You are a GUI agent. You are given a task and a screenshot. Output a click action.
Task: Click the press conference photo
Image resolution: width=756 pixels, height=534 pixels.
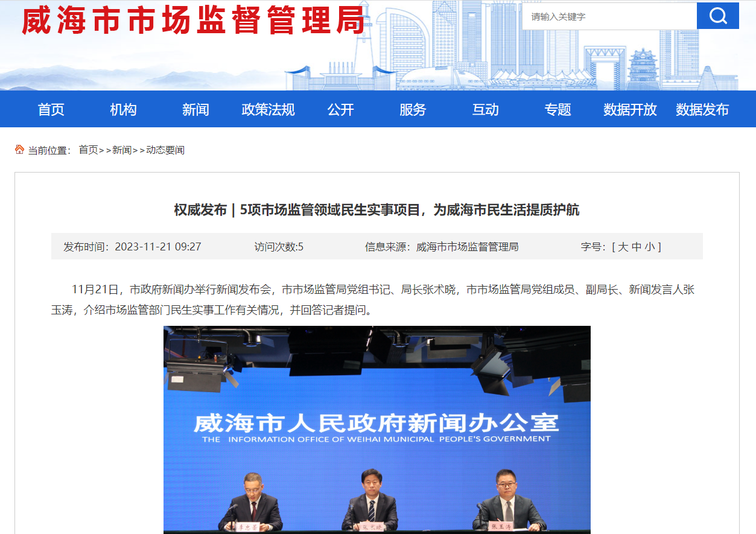[x=376, y=429]
